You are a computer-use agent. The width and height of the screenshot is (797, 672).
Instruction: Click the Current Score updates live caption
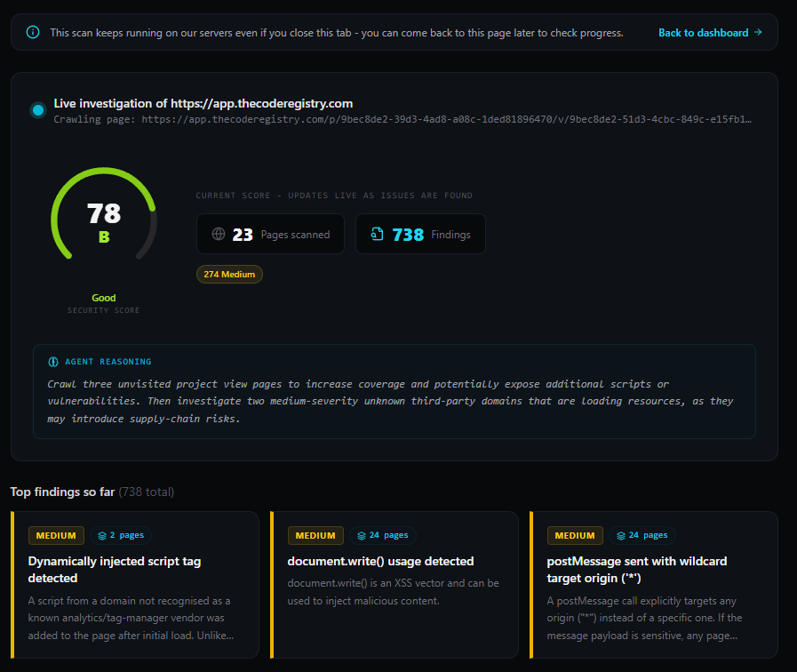click(x=334, y=196)
